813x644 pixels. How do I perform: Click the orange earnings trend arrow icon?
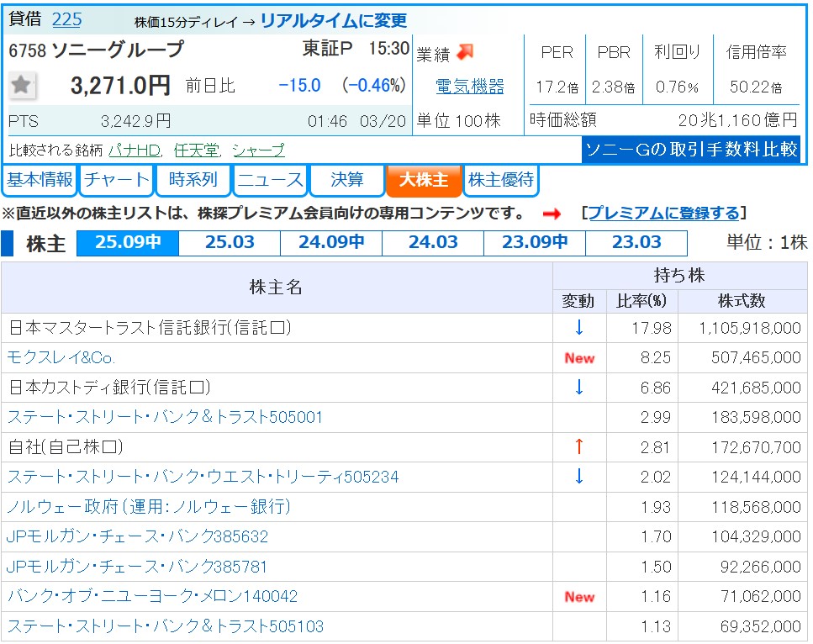pyautogui.click(x=465, y=52)
